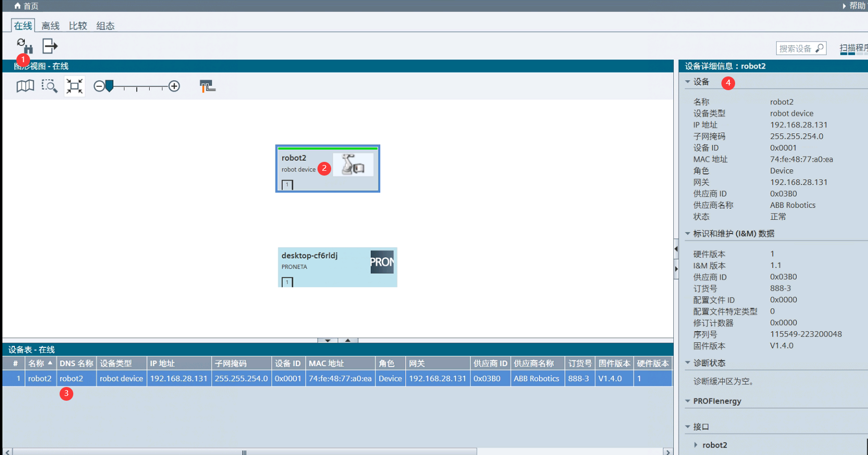Viewport: 868px width, 455px height.
Task: Click the zoom slider handle
Action: point(109,86)
